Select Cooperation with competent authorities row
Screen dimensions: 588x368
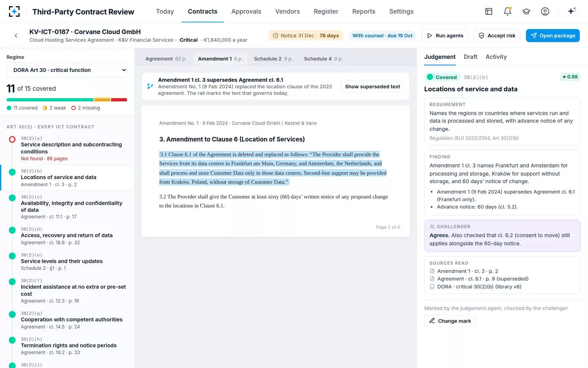(x=67, y=320)
